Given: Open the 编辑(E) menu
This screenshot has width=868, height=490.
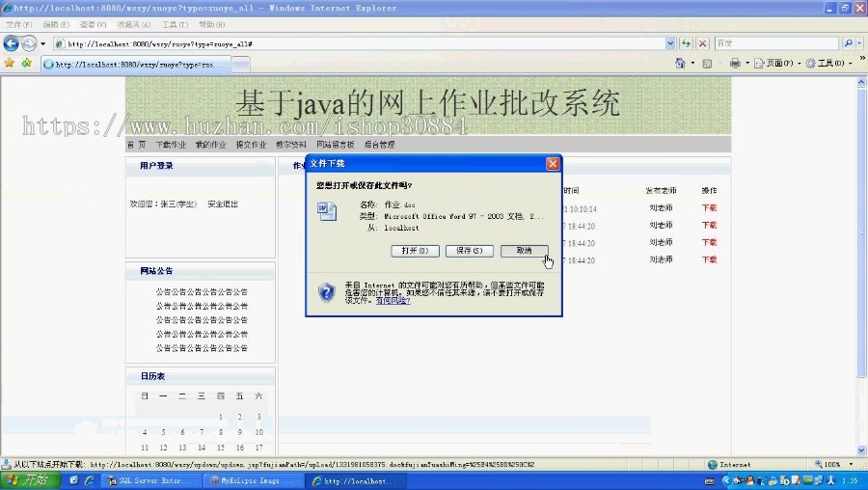Looking at the screenshot, I should click(57, 25).
